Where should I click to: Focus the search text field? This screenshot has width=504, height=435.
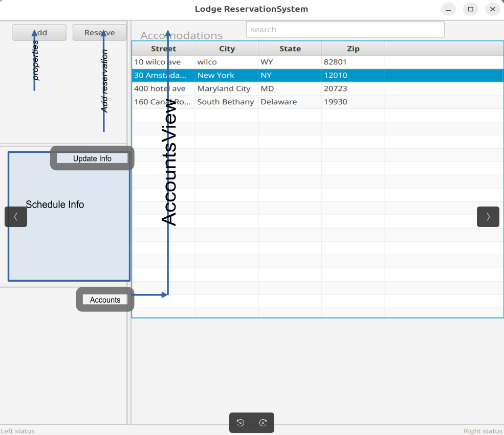(345, 30)
